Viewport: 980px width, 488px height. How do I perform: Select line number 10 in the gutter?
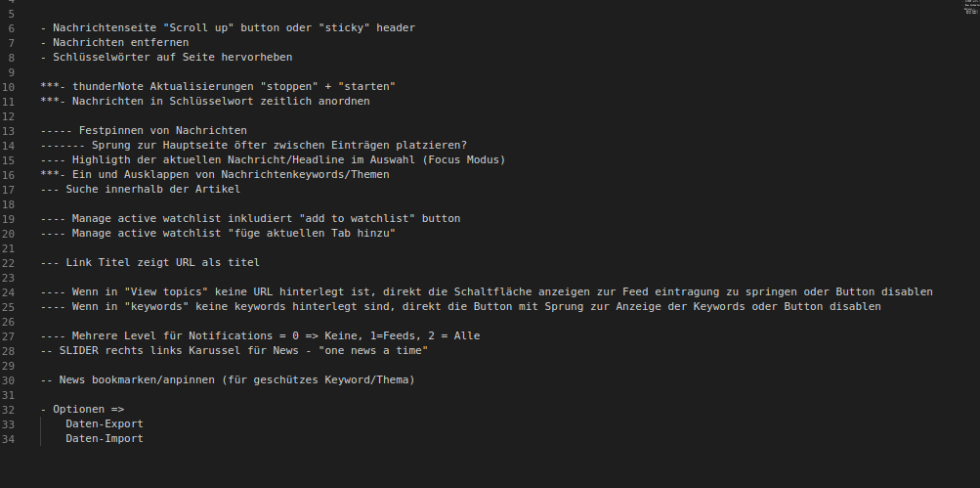9,87
